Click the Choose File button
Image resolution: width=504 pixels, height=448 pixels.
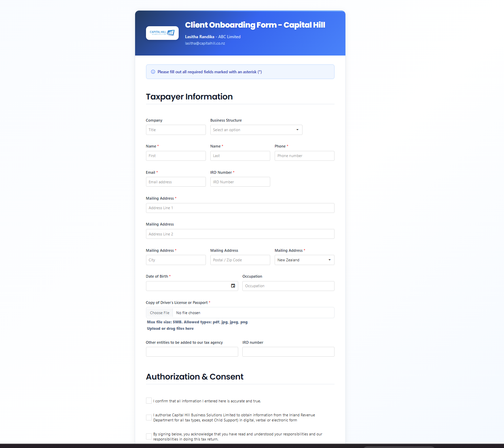point(160,313)
